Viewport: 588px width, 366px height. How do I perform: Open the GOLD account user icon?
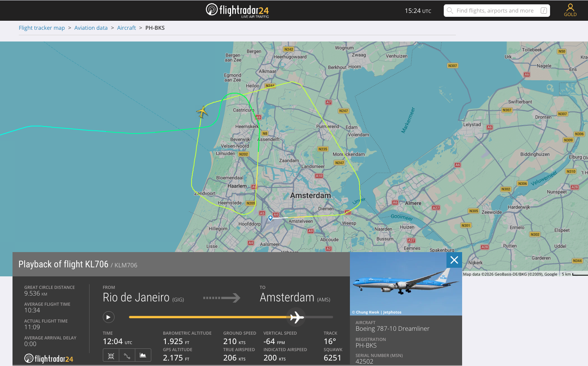[x=570, y=10]
